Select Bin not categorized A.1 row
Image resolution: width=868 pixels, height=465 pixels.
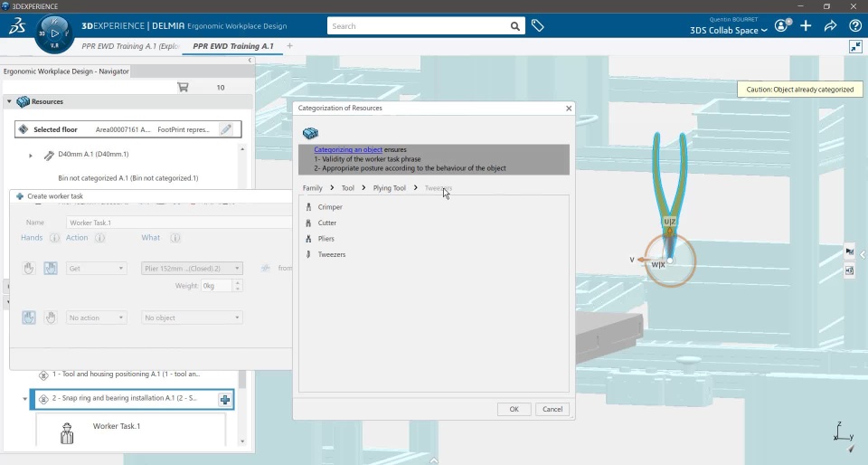(127, 178)
